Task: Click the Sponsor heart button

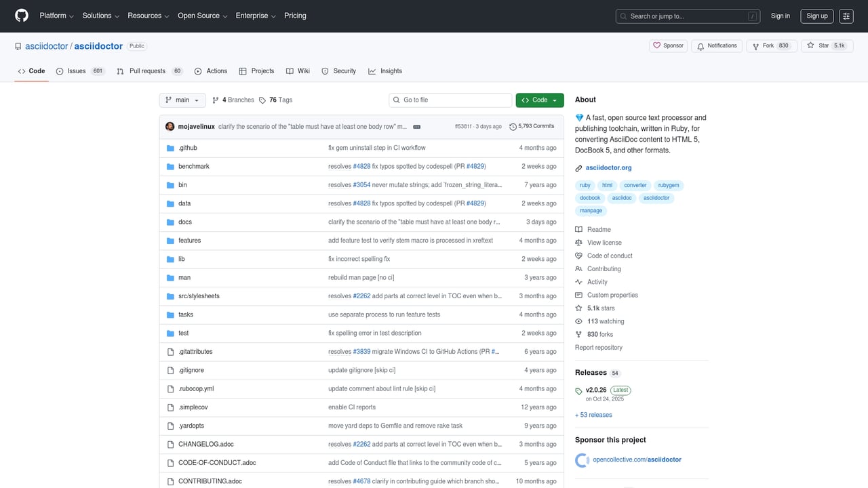Action: click(x=668, y=45)
